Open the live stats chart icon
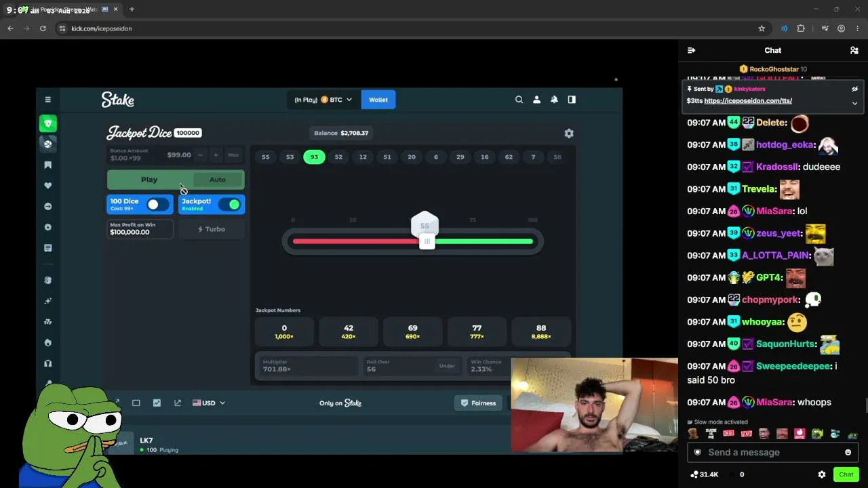The image size is (868, 488). tap(157, 403)
